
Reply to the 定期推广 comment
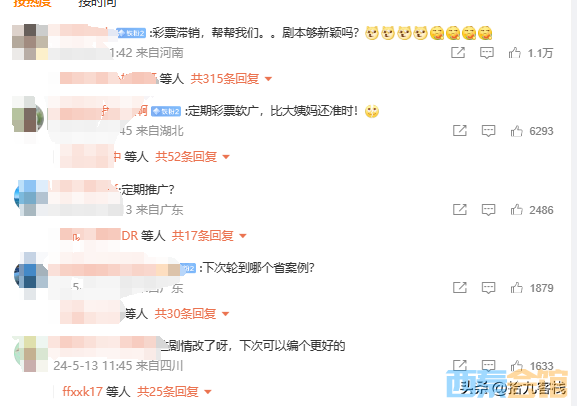488,210
